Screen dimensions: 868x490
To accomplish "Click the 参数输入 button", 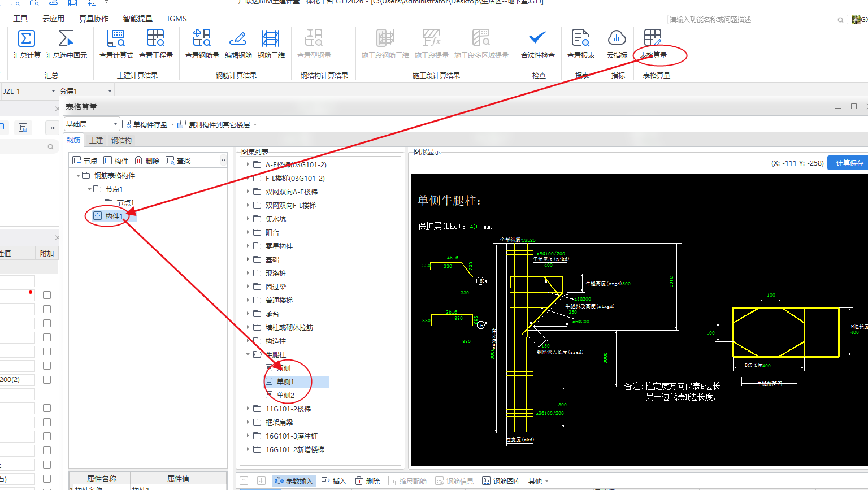I will pyautogui.click(x=293, y=481).
